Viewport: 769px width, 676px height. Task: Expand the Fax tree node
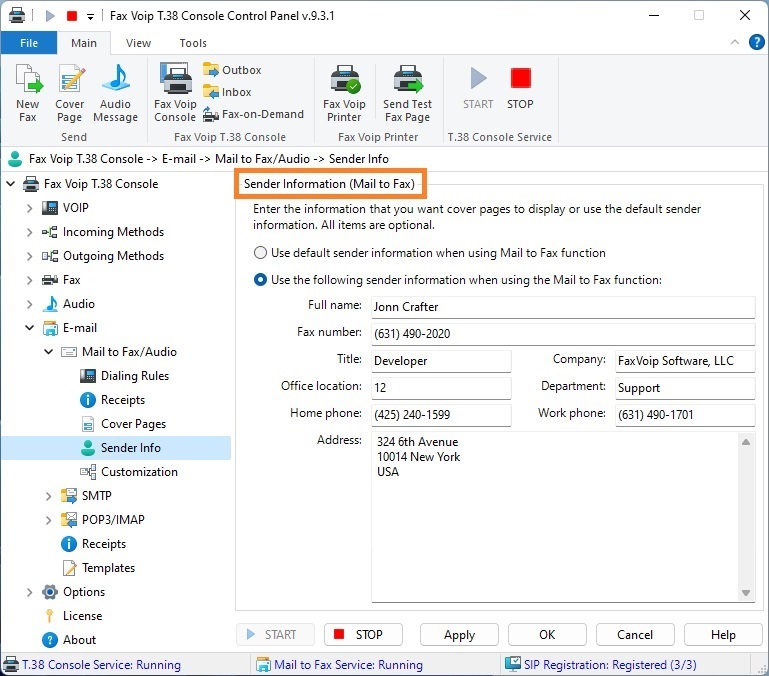coord(29,280)
